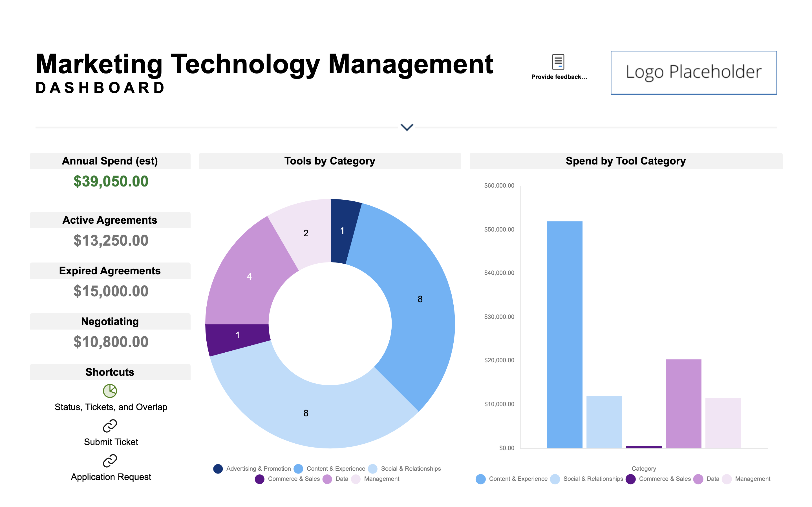
Task: Click the Data slice showing 4
Action: tap(249, 276)
